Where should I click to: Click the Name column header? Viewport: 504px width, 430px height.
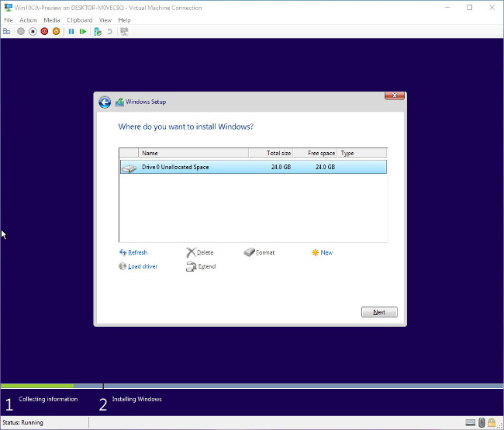click(x=194, y=153)
